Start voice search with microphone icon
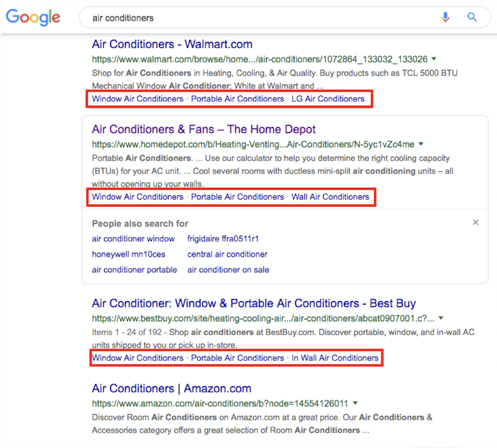 [445, 17]
